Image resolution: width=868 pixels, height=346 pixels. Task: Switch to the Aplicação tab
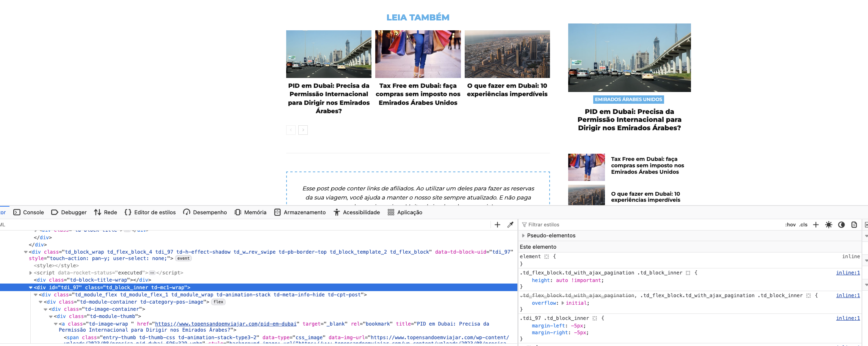pyautogui.click(x=405, y=212)
